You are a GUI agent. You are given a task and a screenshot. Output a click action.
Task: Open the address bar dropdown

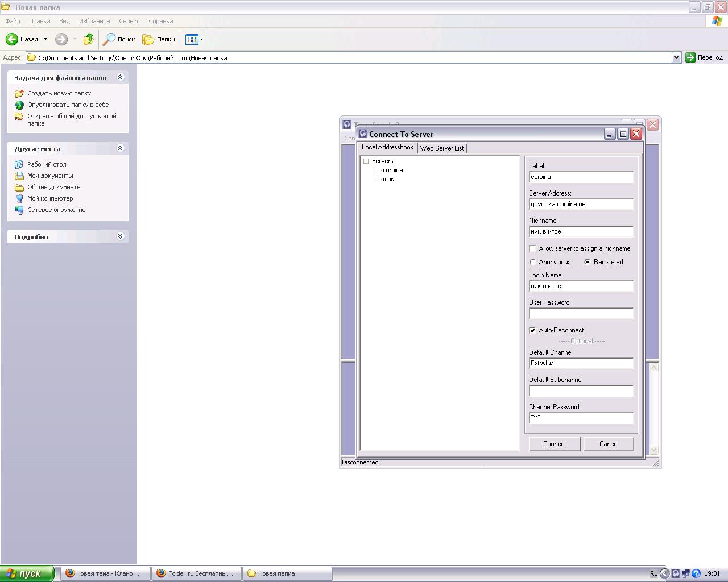[676, 57]
